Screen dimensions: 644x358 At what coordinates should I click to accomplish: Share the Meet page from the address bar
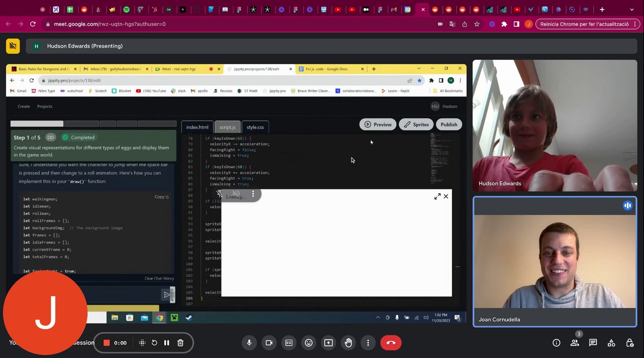coord(464,24)
